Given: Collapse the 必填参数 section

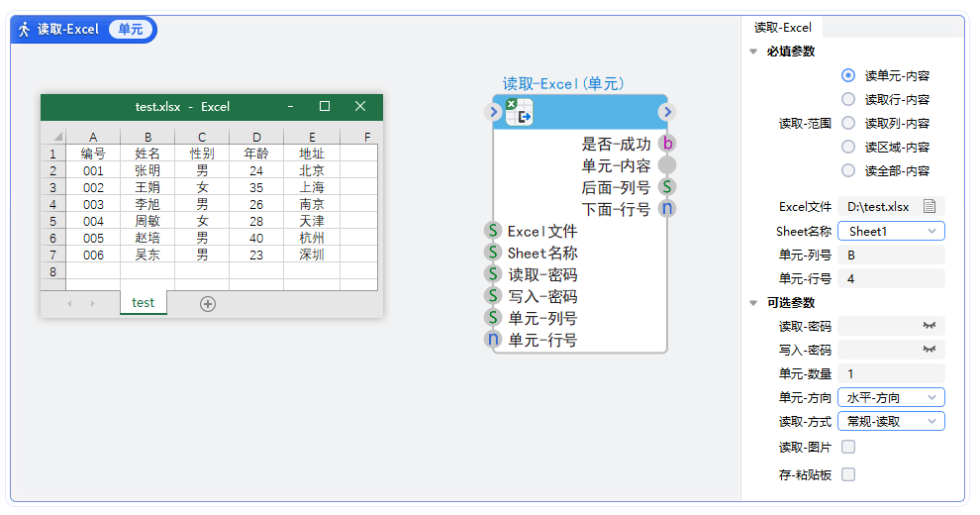Looking at the screenshot, I should pyautogui.click(x=754, y=51).
